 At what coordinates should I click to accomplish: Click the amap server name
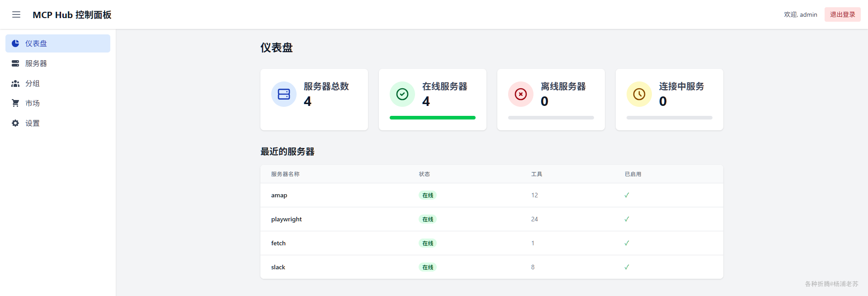click(x=279, y=195)
